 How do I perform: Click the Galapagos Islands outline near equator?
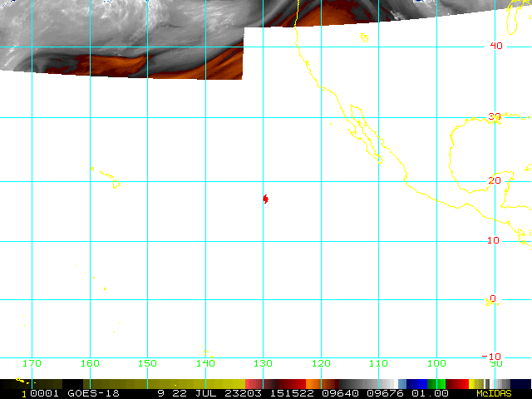(491, 302)
